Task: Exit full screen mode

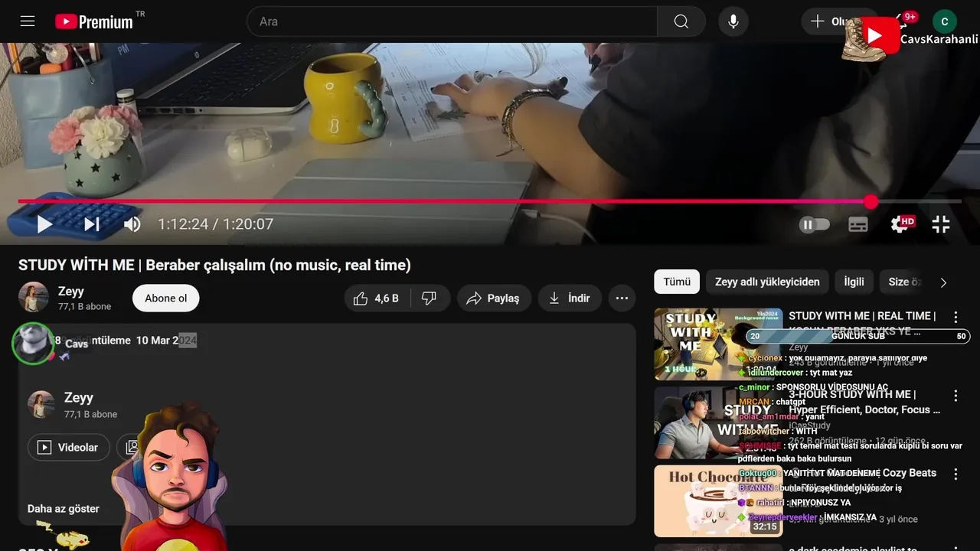Action: [941, 224]
